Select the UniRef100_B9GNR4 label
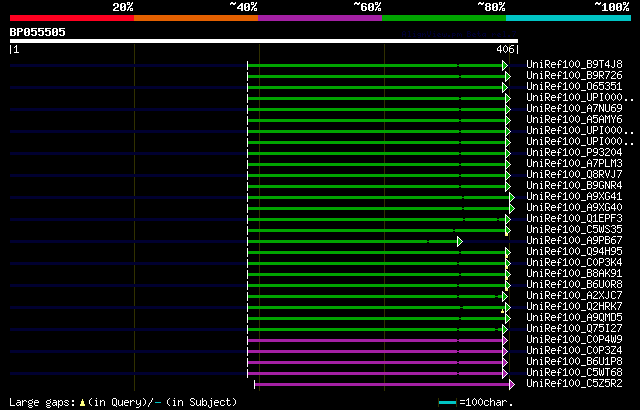The image size is (640, 410). [574, 185]
